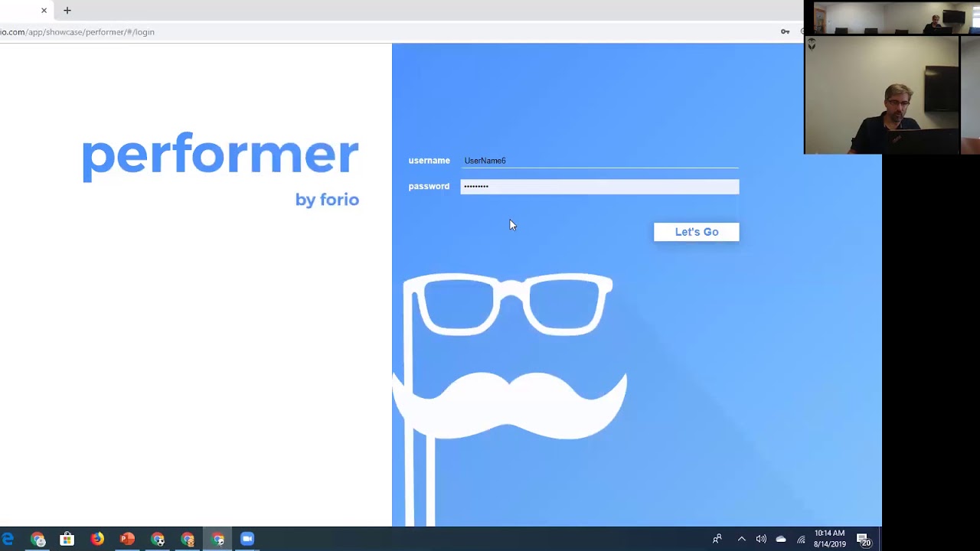The image size is (980, 551).
Task: Click the performer logo title
Action: tap(220, 155)
